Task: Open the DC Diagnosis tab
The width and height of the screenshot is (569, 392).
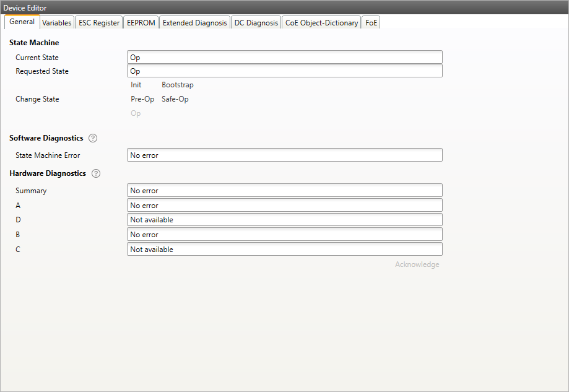Action: coord(256,23)
